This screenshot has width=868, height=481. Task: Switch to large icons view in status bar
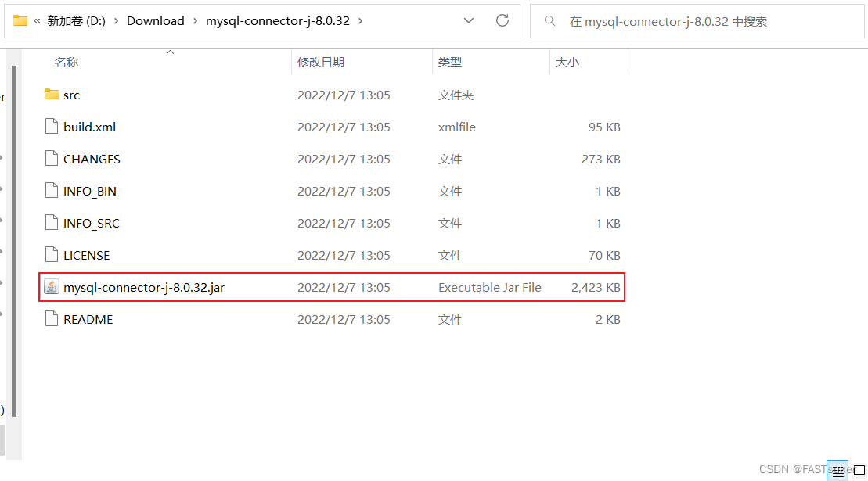(859, 471)
